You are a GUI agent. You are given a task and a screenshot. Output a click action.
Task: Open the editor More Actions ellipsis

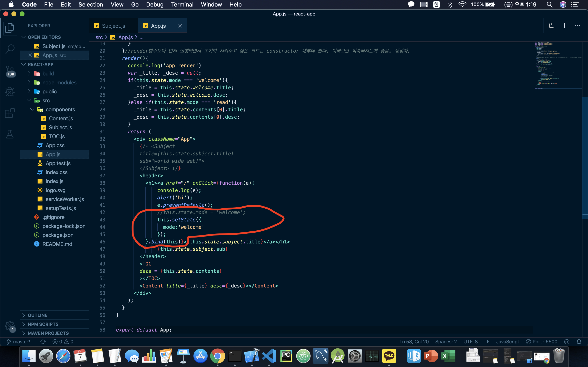[x=577, y=26]
